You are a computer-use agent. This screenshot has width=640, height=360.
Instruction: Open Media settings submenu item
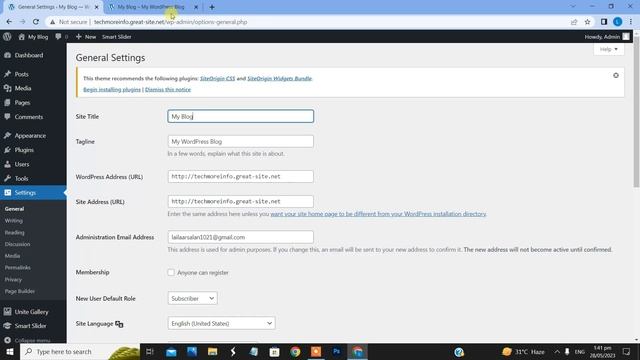[12, 256]
